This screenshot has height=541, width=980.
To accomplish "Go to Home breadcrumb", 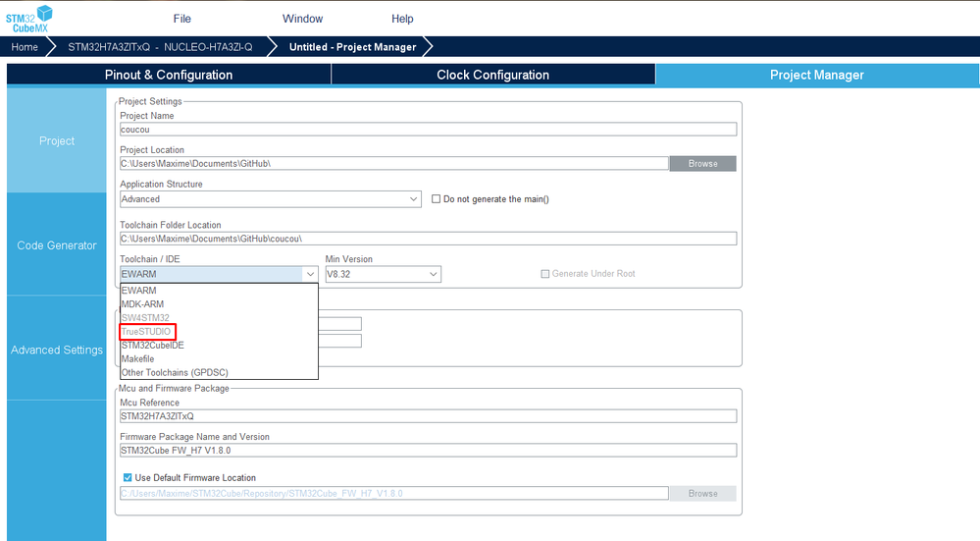I will tap(25, 47).
